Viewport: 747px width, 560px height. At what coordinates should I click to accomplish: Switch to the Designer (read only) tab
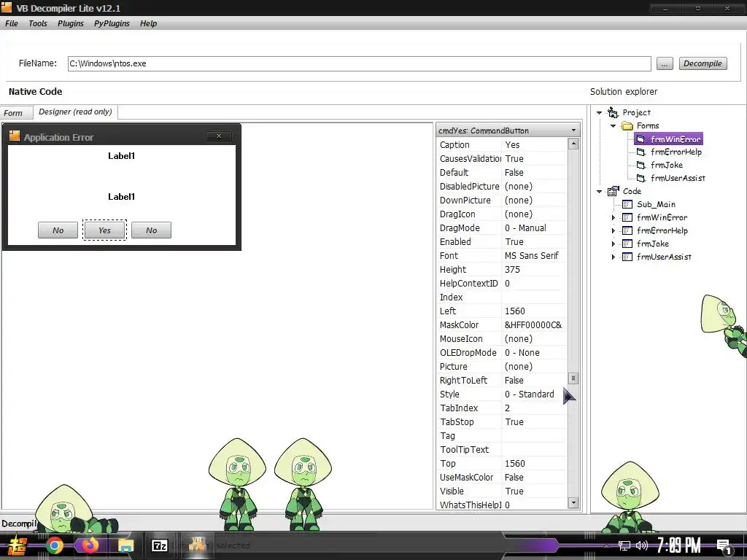pyautogui.click(x=75, y=112)
